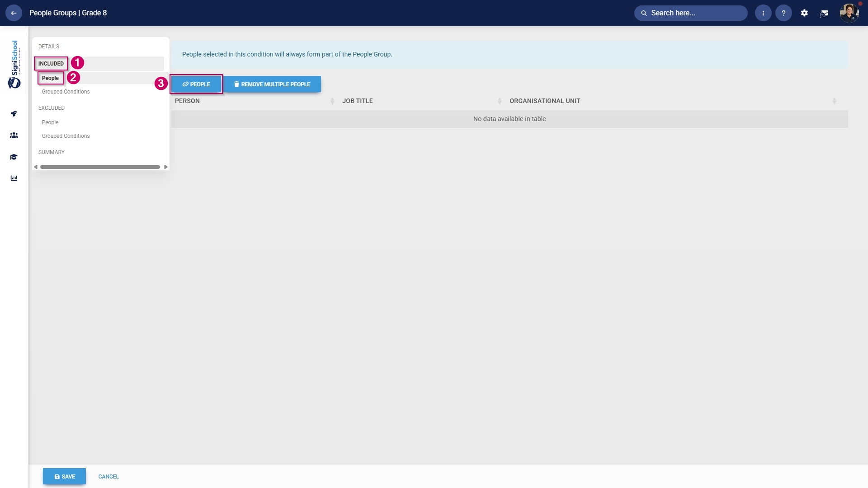868x488 pixels.
Task: Click the back arrow button
Action: coord(14,13)
